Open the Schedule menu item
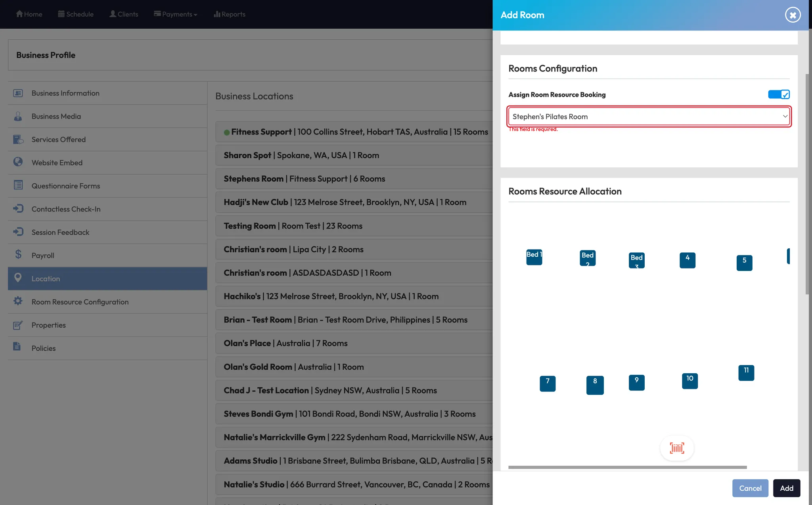 coord(76,14)
